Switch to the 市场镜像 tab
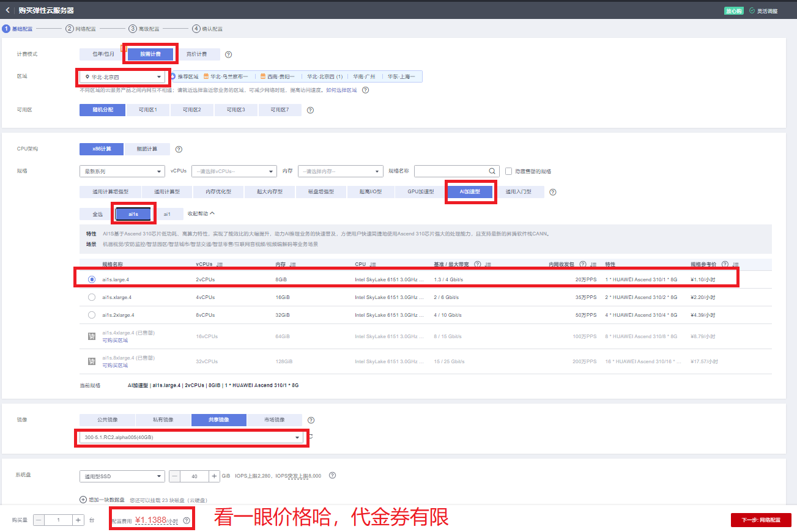Viewport: 797px width, 532px height. 274,420
